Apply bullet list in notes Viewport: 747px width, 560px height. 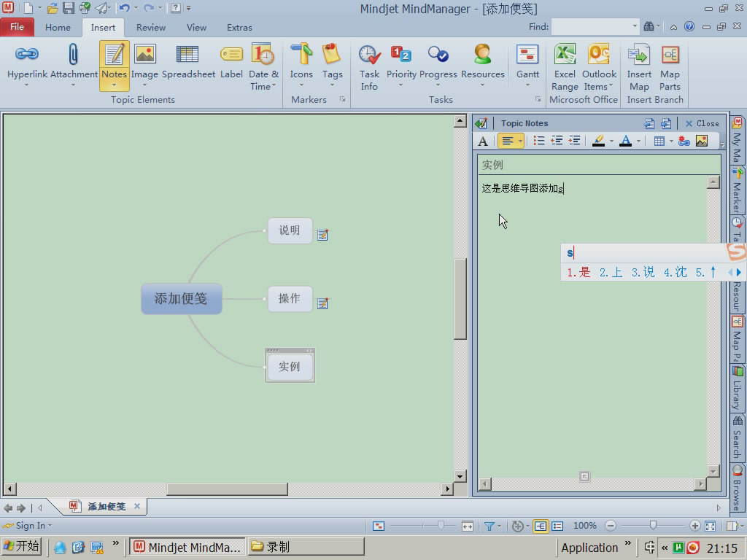(539, 141)
